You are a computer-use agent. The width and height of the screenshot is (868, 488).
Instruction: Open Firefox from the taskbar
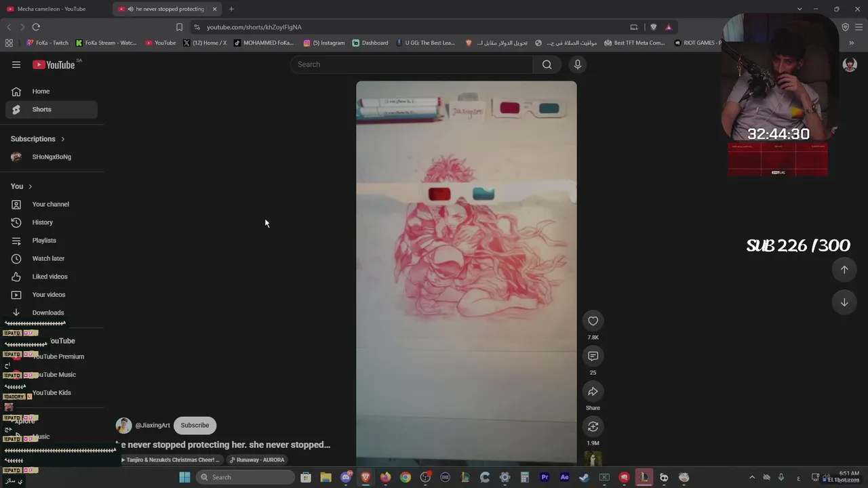[385, 477]
